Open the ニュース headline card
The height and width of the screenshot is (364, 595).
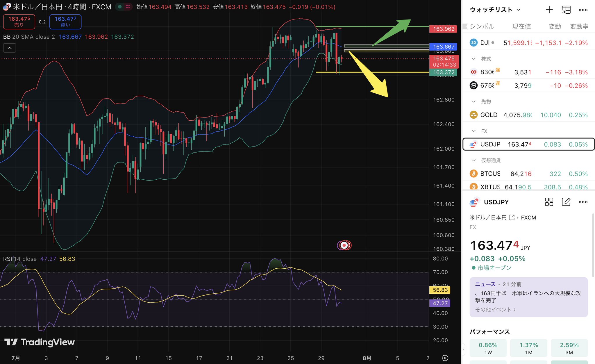click(x=528, y=297)
